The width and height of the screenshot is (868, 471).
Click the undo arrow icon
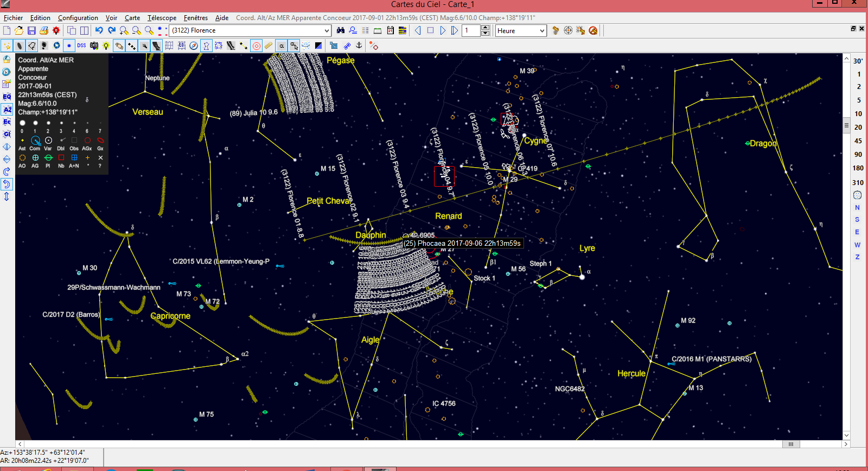pyautogui.click(x=99, y=30)
